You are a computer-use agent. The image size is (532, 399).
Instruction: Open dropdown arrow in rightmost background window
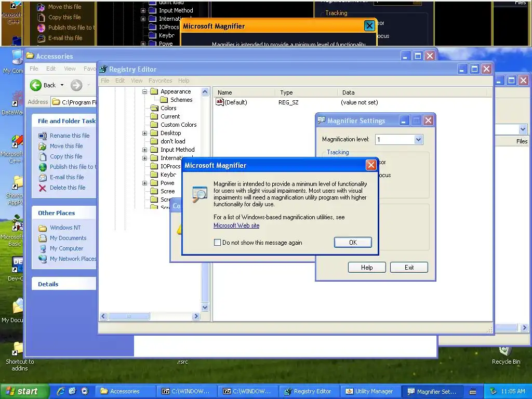pyautogui.click(x=523, y=129)
